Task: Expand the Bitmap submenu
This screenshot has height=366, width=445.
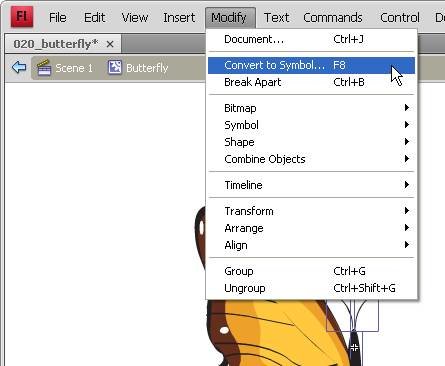Action: point(311,108)
